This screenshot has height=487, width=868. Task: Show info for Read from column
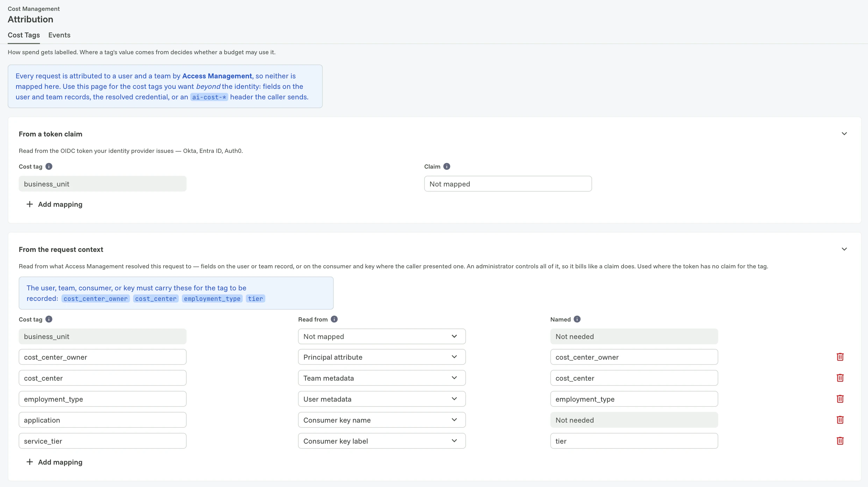(334, 319)
